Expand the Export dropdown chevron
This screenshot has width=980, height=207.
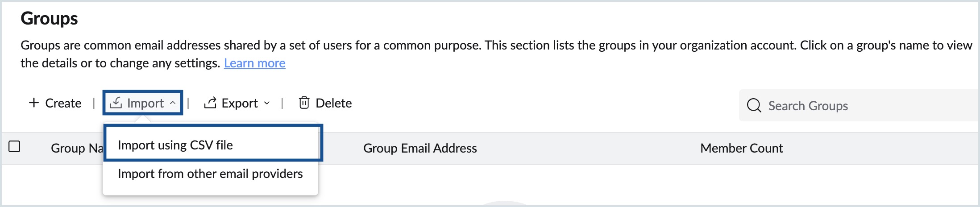point(267,103)
